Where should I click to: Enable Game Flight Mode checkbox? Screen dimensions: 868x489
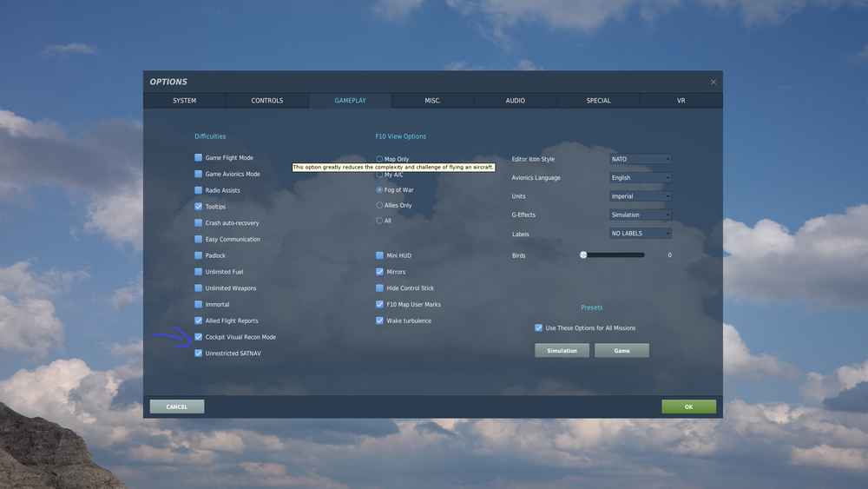tap(198, 158)
